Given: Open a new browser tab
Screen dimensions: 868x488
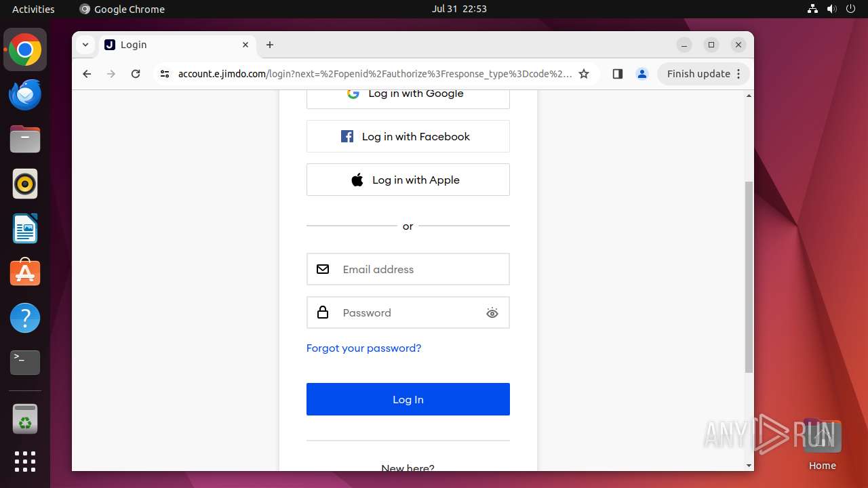Looking at the screenshot, I should (270, 45).
